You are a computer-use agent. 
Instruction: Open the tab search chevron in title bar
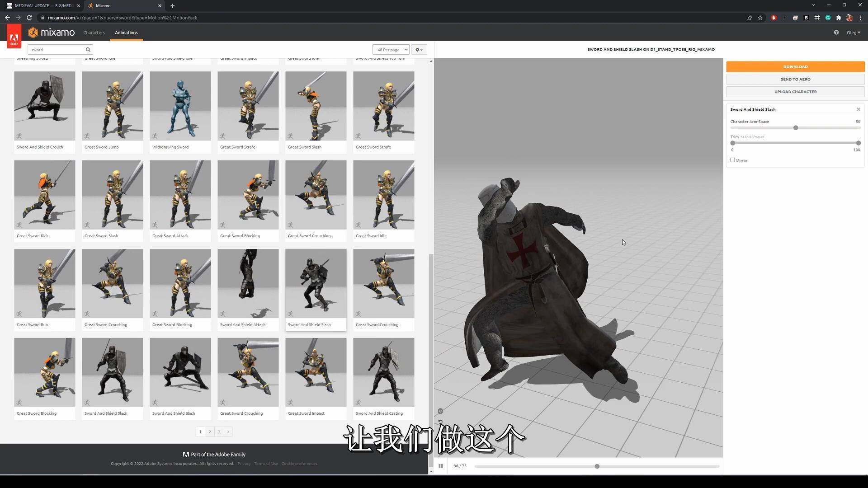pos(813,5)
